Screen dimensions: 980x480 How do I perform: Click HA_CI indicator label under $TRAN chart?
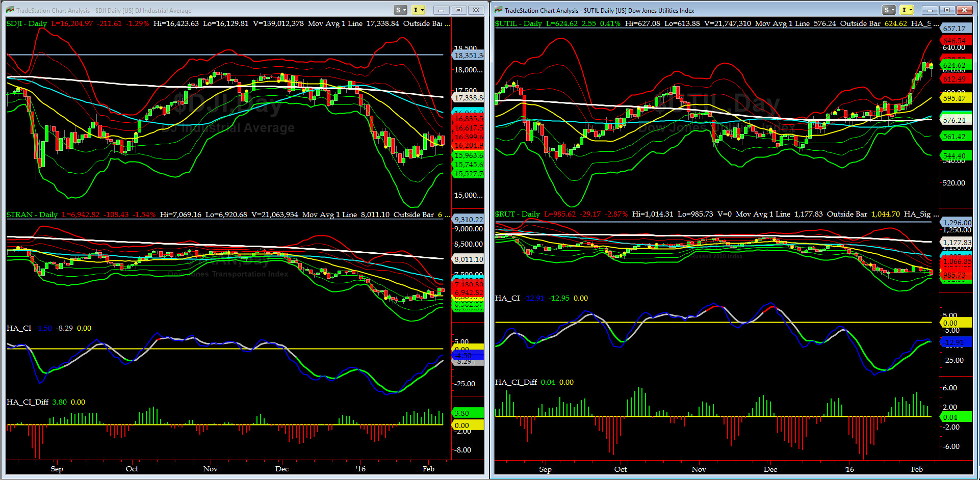pos(19,328)
